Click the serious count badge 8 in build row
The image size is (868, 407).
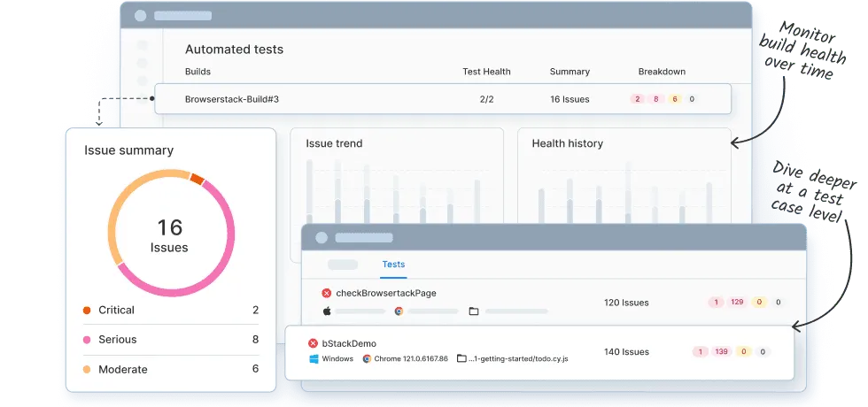656,99
